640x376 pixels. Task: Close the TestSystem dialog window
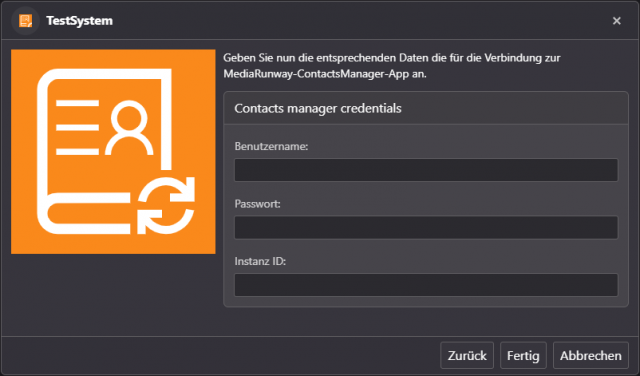pos(616,20)
